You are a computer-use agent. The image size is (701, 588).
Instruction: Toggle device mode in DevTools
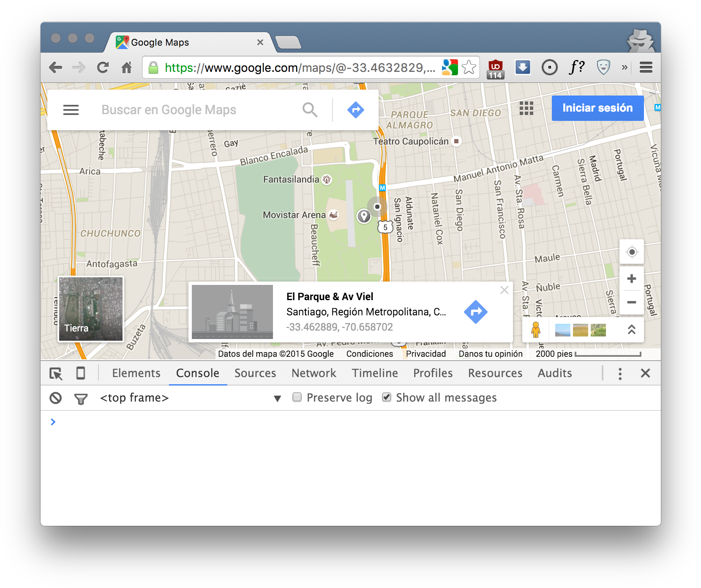point(80,373)
